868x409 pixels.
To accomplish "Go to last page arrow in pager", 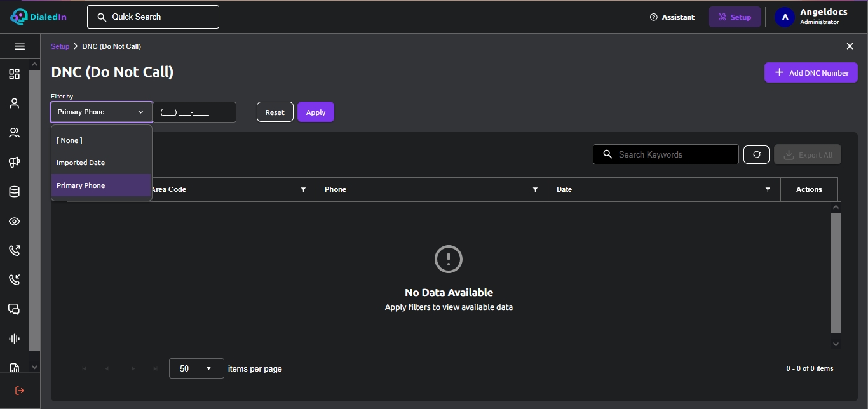I will 156,368.
